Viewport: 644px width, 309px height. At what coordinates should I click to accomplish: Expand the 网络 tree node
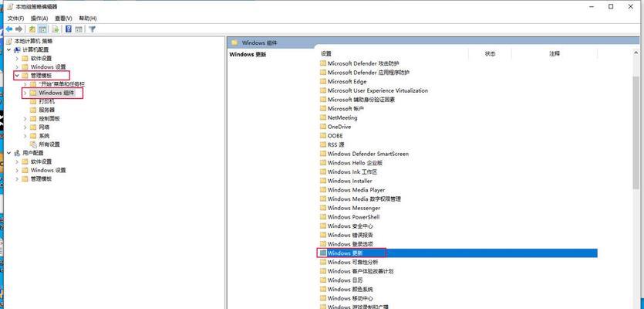point(25,127)
